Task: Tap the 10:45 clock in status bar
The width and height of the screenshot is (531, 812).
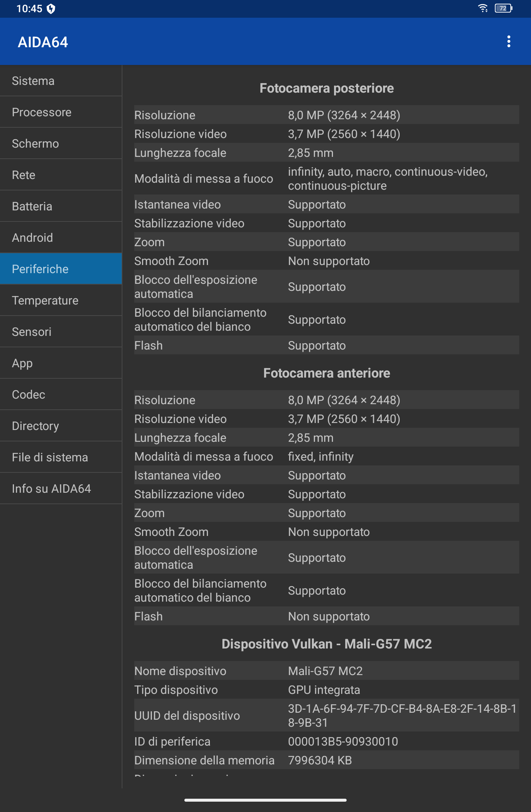Action: (x=29, y=8)
